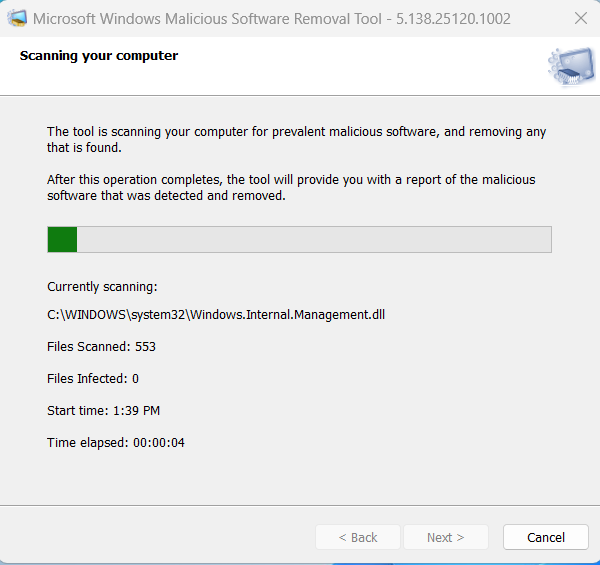Click the Windows.Internal.Management.dll file path
This screenshot has height=565, width=600.
[216, 314]
